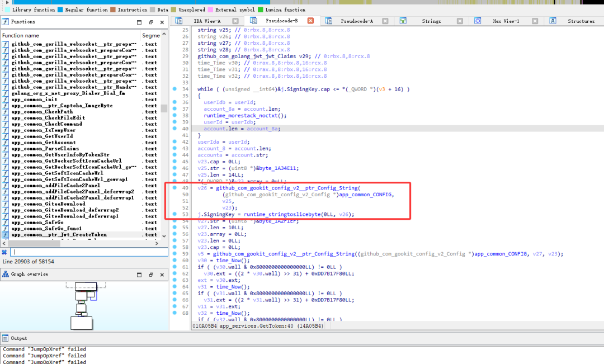Click the Structures tab icon
Image resolution: width=604 pixels, height=364 pixels.
point(553,21)
